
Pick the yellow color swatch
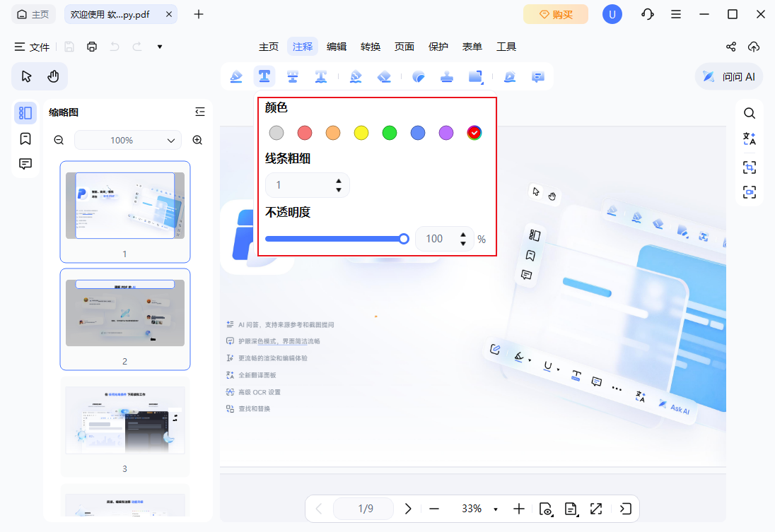pos(361,133)
